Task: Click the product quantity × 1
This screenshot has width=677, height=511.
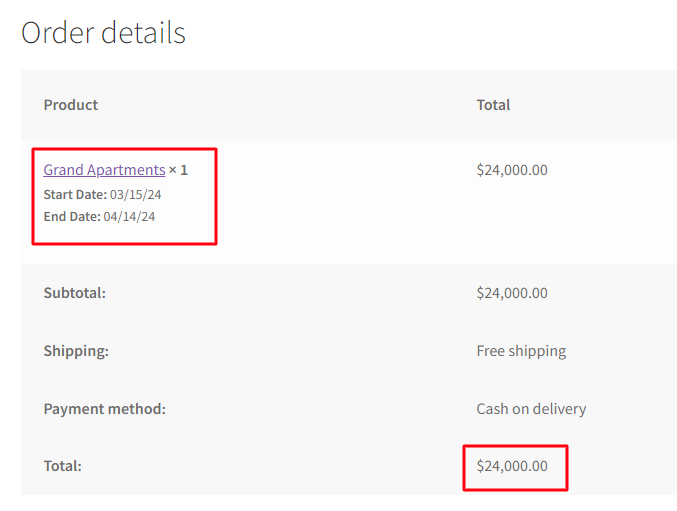Action: pos(178,170)
